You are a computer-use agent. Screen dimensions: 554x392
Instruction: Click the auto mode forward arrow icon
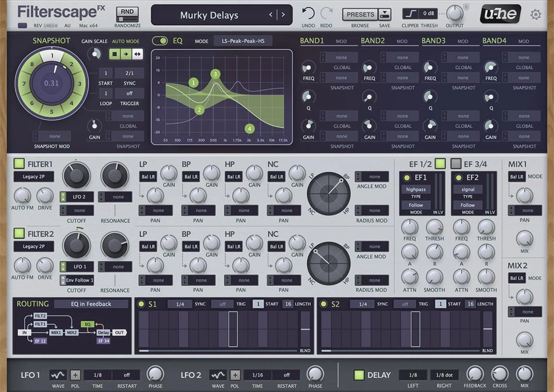tap(126, 54)
